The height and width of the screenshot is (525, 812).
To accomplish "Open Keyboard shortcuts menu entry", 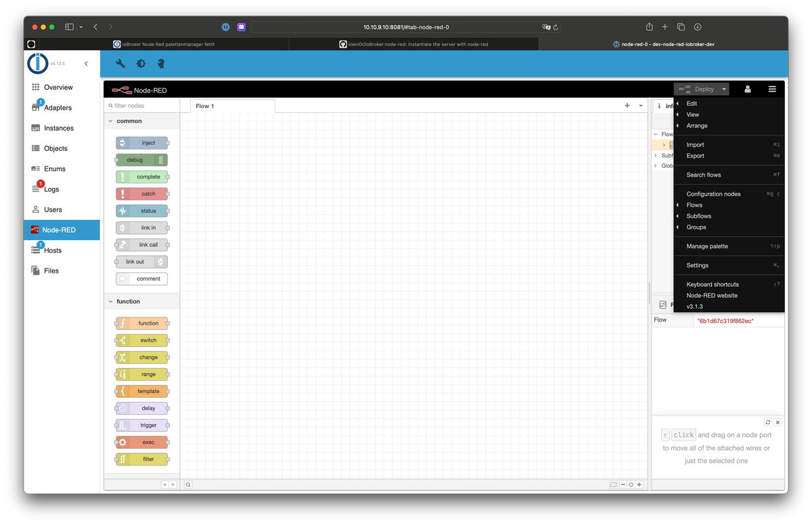I will tap(729, 284).
